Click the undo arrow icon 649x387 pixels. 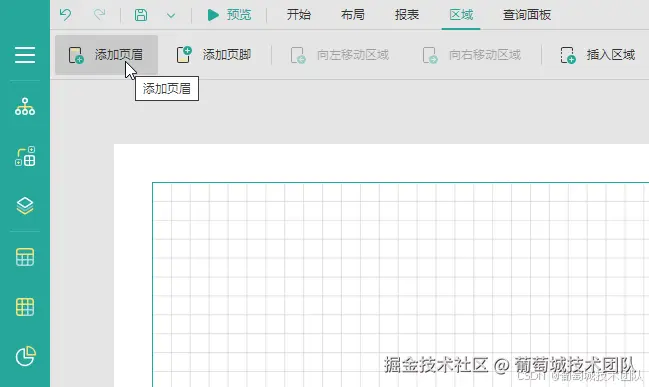65,15
